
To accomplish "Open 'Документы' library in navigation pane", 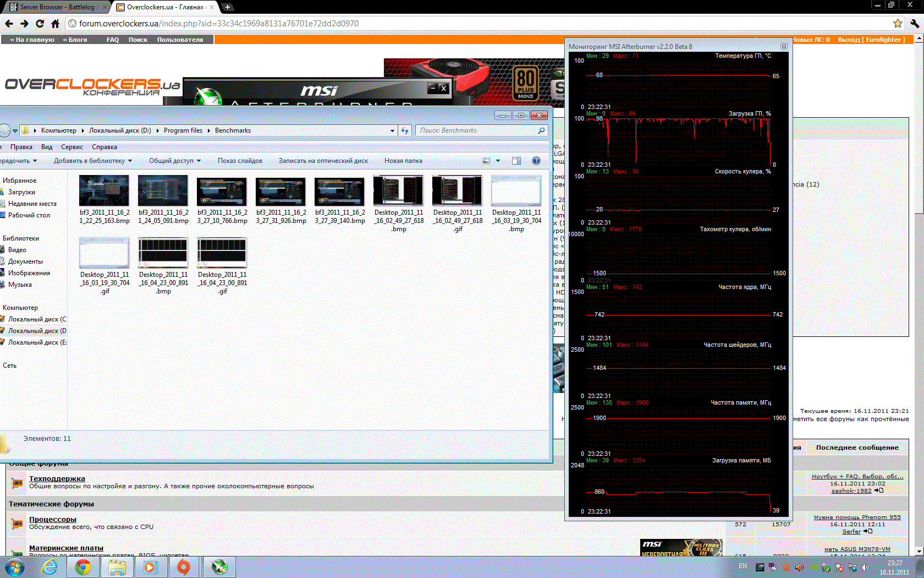I will 25,261.
